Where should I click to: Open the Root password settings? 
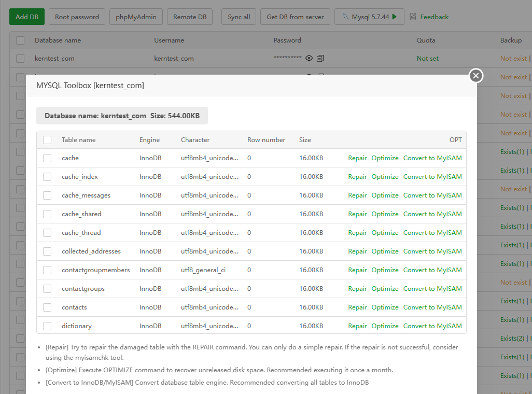[x=77, y=17]
